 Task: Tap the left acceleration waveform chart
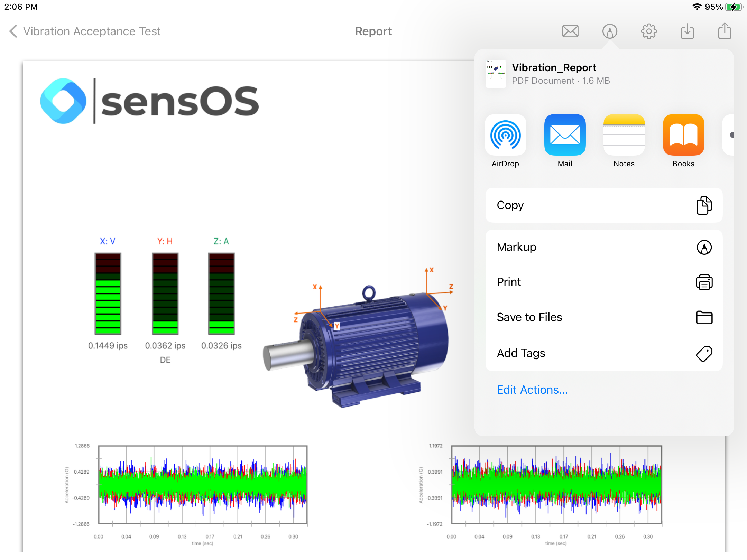(x=203, y=485)
